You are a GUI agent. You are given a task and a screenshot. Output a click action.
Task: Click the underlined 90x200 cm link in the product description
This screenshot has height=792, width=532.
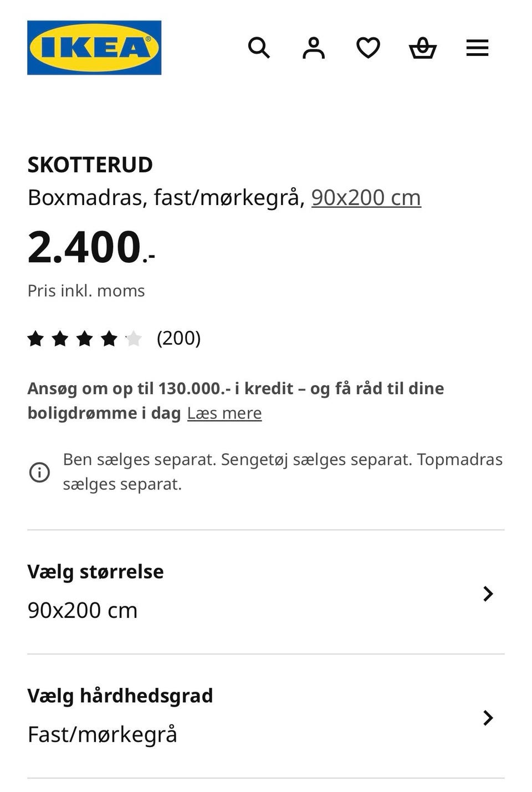366,197
